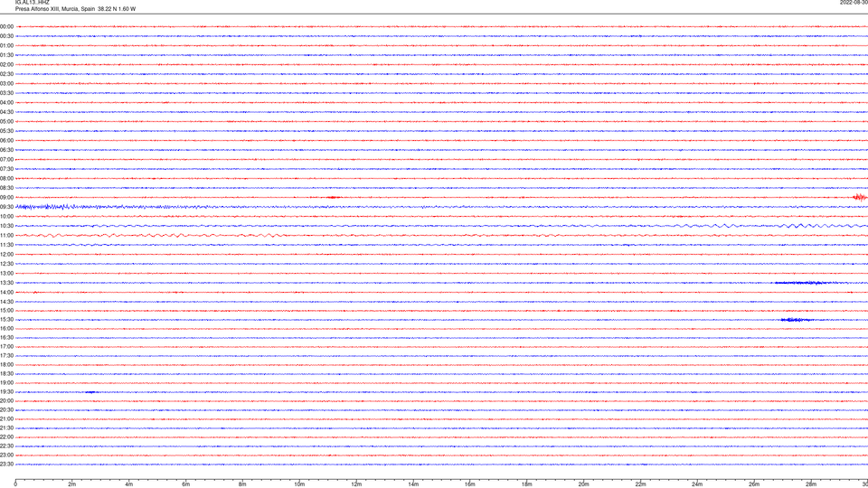The height and width of the screenshot is (488, 868).
Task: Click the 03:00 row label
Action: pos(6,83)
